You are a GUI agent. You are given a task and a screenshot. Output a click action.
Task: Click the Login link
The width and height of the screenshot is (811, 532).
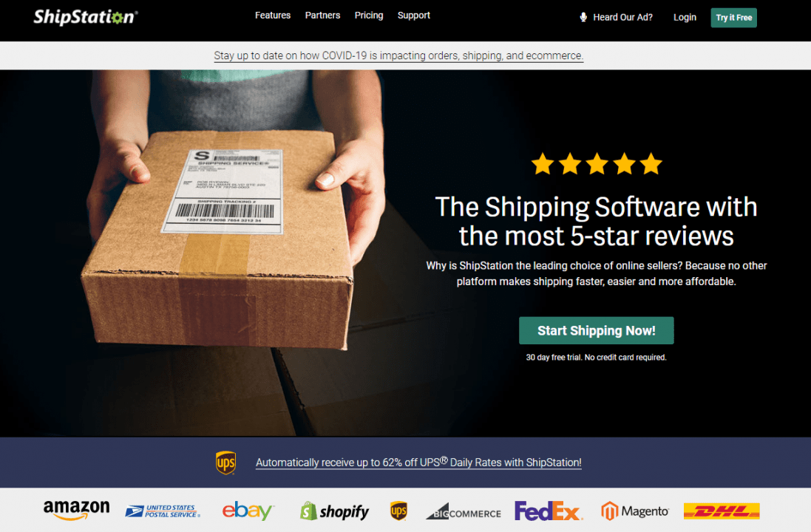coord(685,18)
